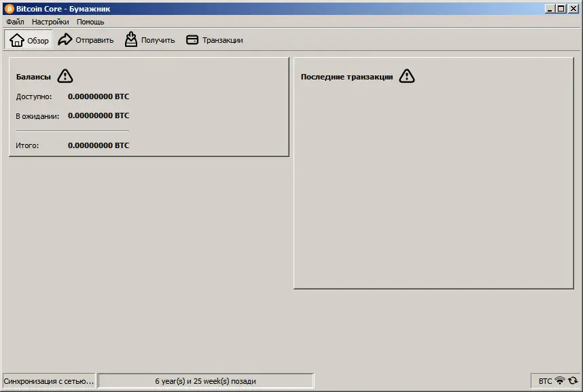Open the Получить receive page
The width and height of the screenshot is (583, 392).
(x=149, y=40)
